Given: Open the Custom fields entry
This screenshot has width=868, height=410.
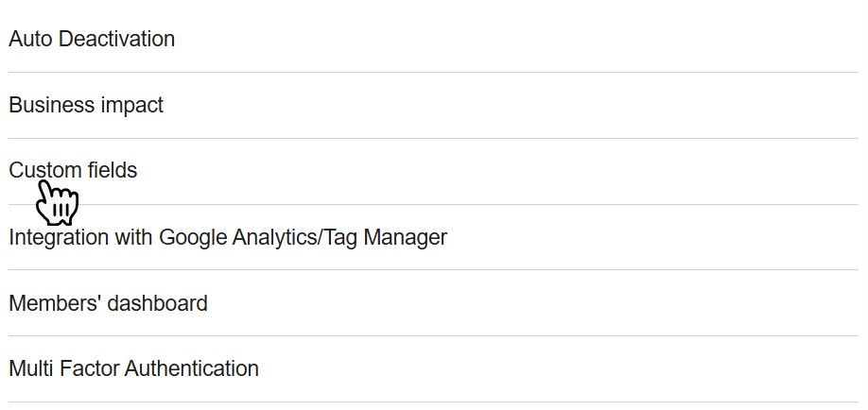Looking at the screenshot, I should click(x=73, y=171).
